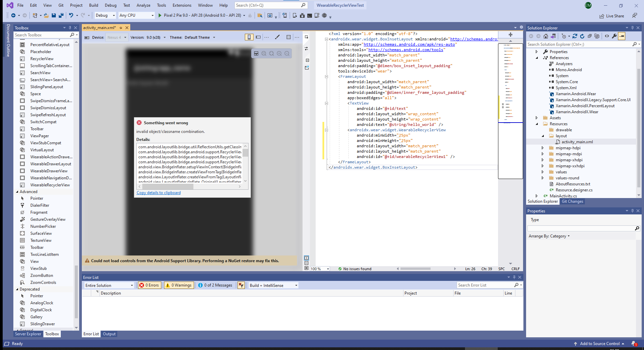This screenshot has width=644, height=350.
Task: Toggle the Toolbox auto-hide pin
Action: 70,27
